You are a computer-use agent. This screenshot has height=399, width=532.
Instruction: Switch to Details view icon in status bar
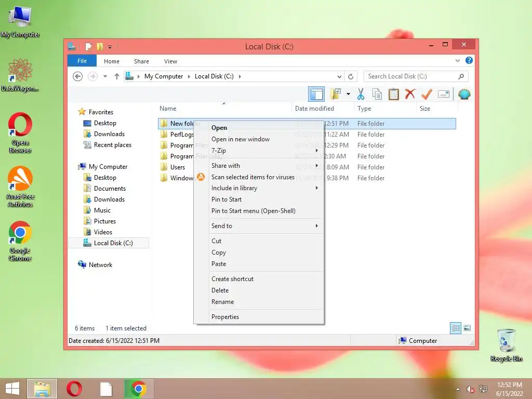[x=455, y=328]
